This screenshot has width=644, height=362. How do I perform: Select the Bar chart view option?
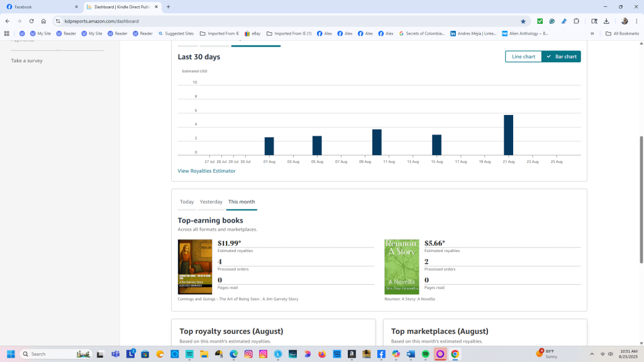tap(561, 57)
